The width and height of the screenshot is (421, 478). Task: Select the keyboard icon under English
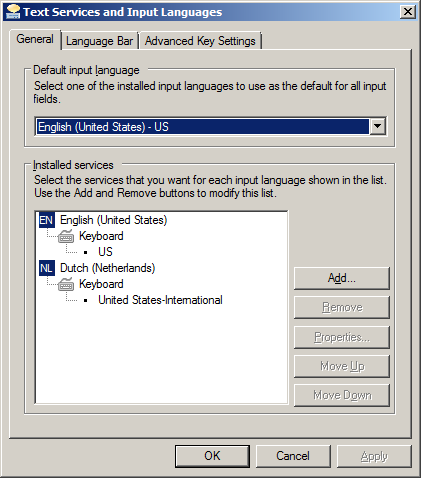point(66,236)
